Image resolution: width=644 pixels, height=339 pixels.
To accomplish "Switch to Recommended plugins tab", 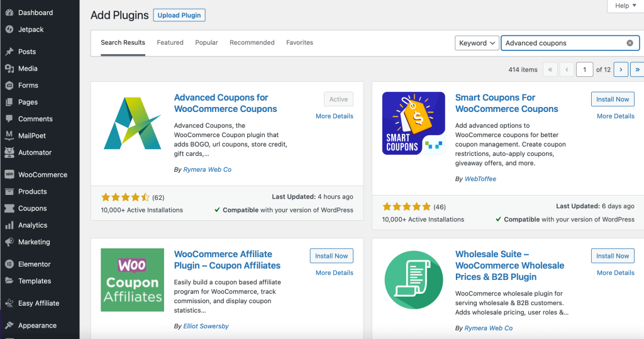I will (x=252, y=43).
